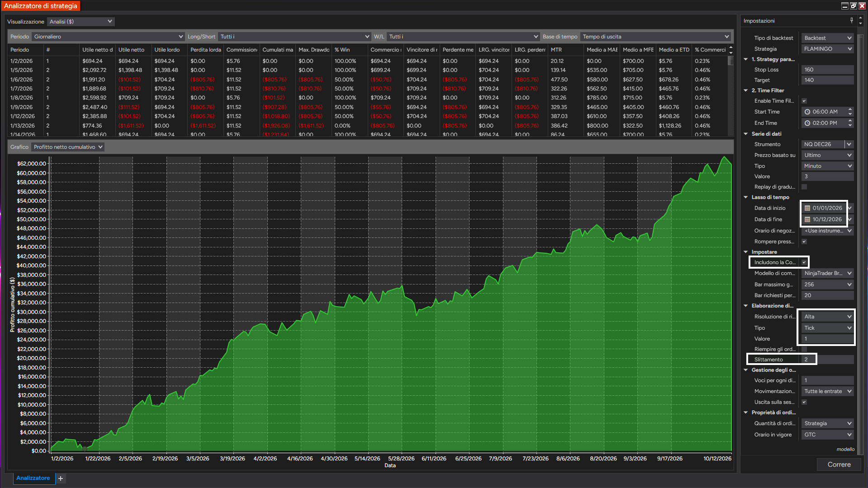Decrease End Time with down stepper
Screen dimensions: 868x488
(850, 125)
